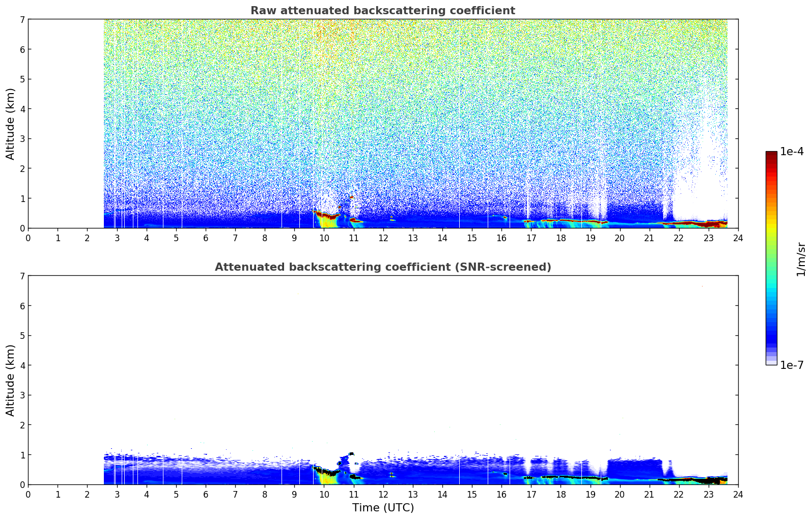Viewport: 812px width, 519px height.
Task: Click altitude tick "5" of the SNR-screened plot
Action: pyautogui.click(x=21, y=335)
